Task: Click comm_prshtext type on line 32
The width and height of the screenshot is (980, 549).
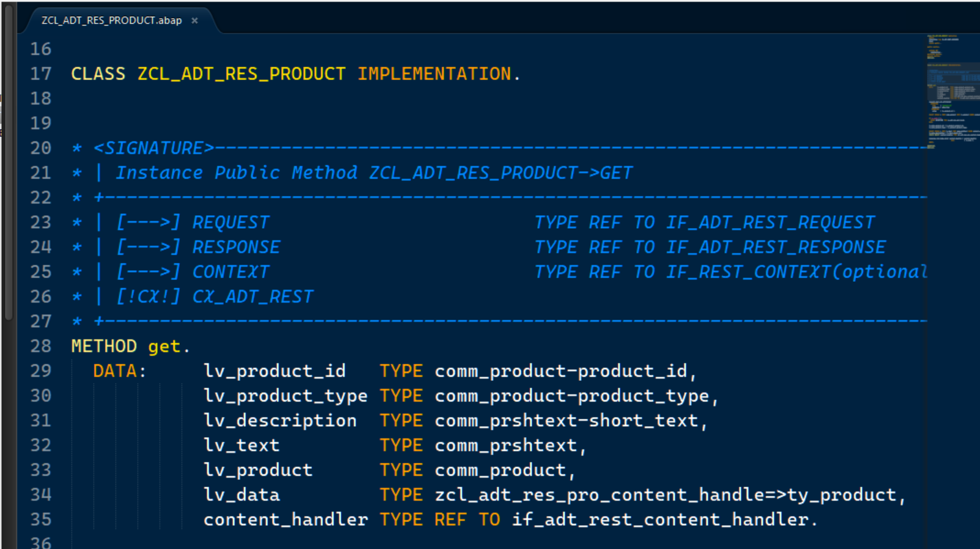Action: [506, 446]
